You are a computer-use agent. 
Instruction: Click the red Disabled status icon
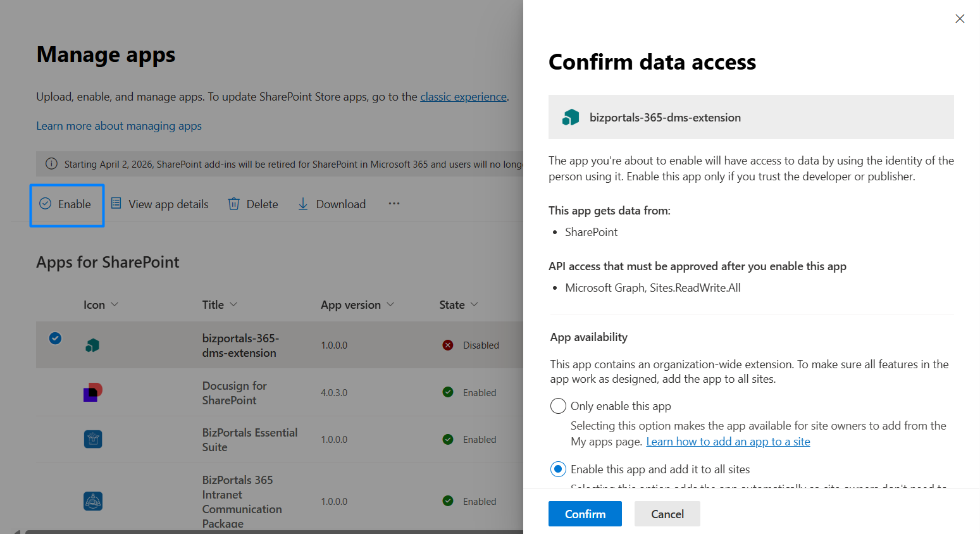[x=448, y=345]
